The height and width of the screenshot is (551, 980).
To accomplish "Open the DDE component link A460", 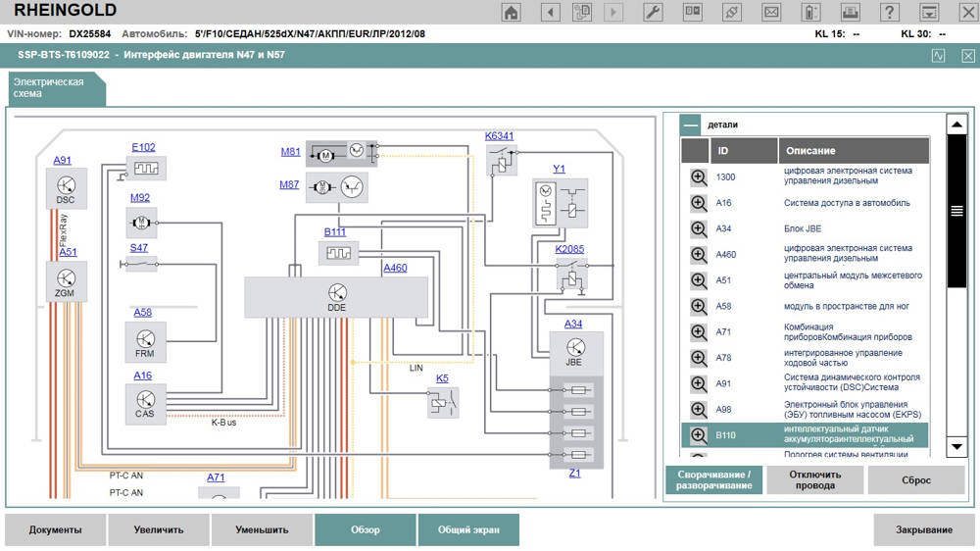I will pyautogui.click(x=395, y=268).
